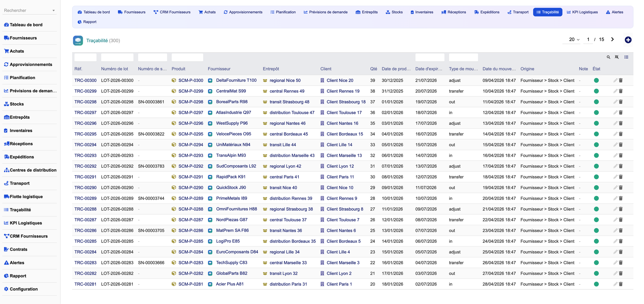Click supplier icon next to DeltaFourniture T100

coord(210,80)
